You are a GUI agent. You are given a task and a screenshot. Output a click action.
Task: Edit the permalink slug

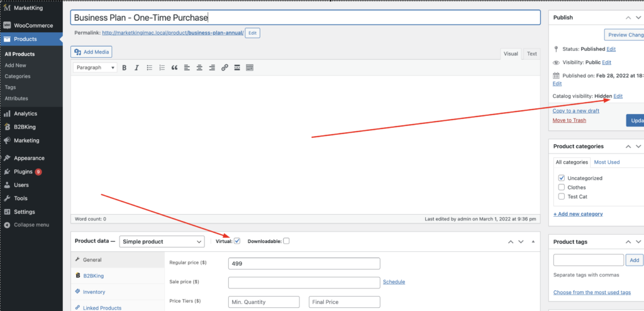[253, 33]
